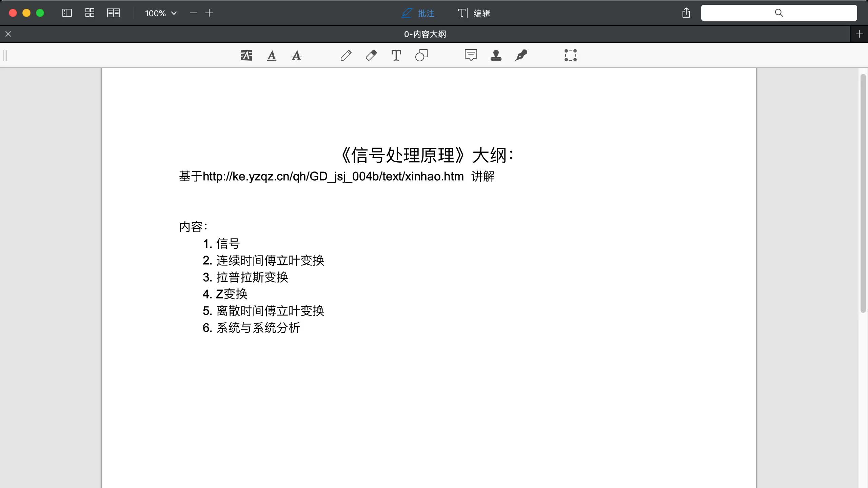Image resolution: width=868 pixels, height=488 pixels.
Task: Click the word 讲解 after the URL
Action: [483, 176]
